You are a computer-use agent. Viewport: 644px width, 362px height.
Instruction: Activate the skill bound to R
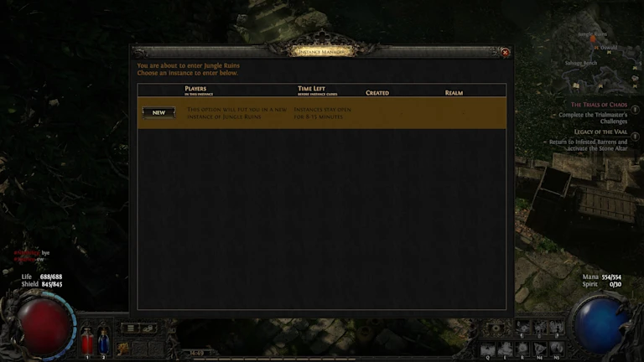[x=522, y=349]
